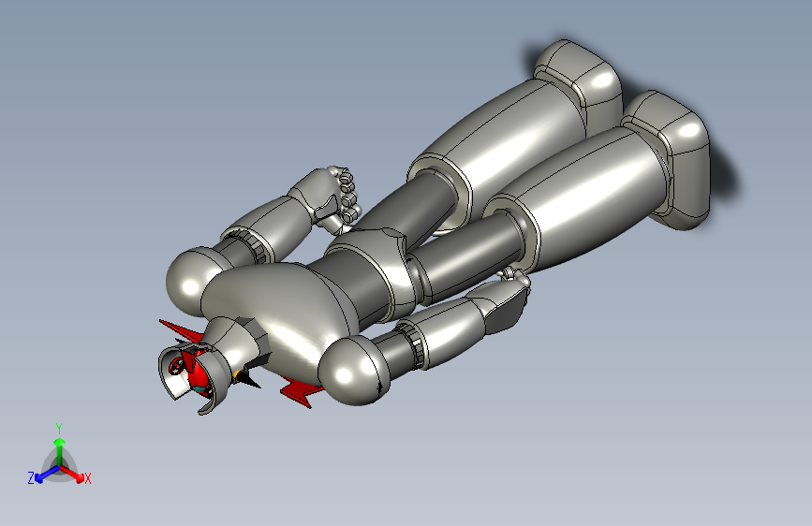The height and width of the screenshot is (526, 812).
Task: Click the blue Z axis arrow on triad
Action: tap(46, 474)
